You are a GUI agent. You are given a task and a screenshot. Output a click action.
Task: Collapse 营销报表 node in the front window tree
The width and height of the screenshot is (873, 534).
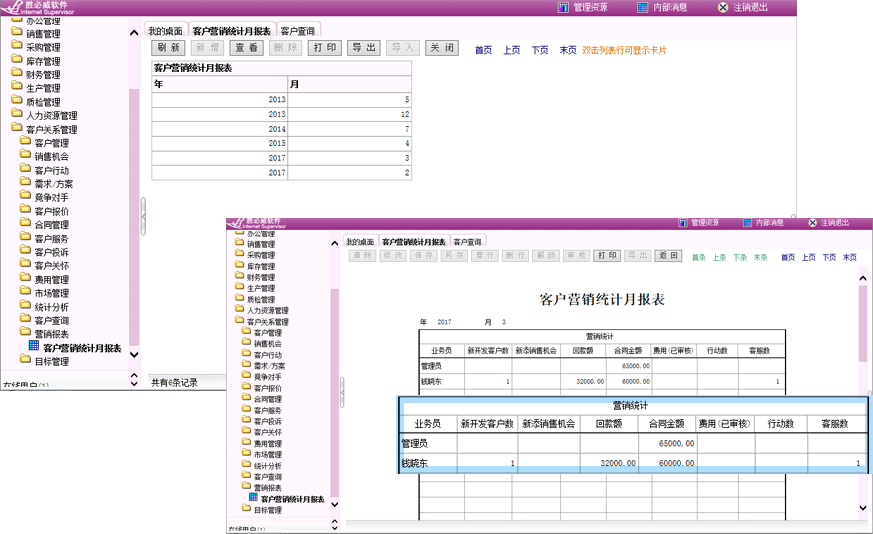tap(247, 486)
